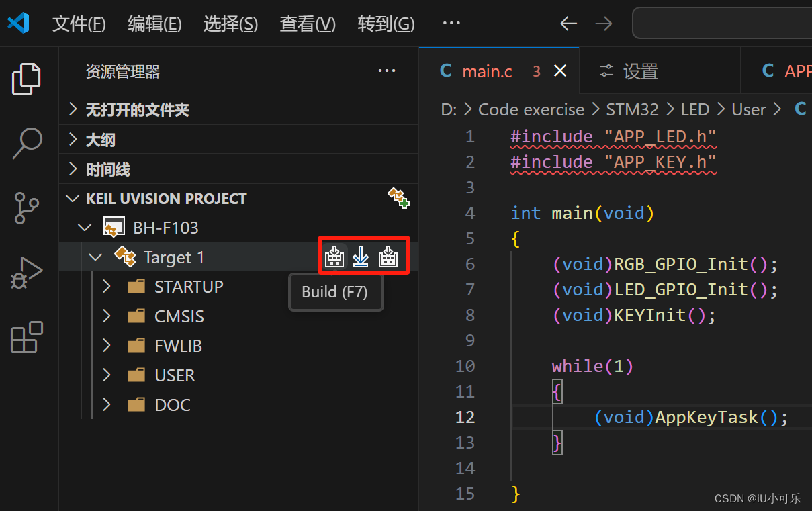This screenshot has height=511, width=812.
Task: Open the 文件(F) menu
Action: (x=79, y=24)
